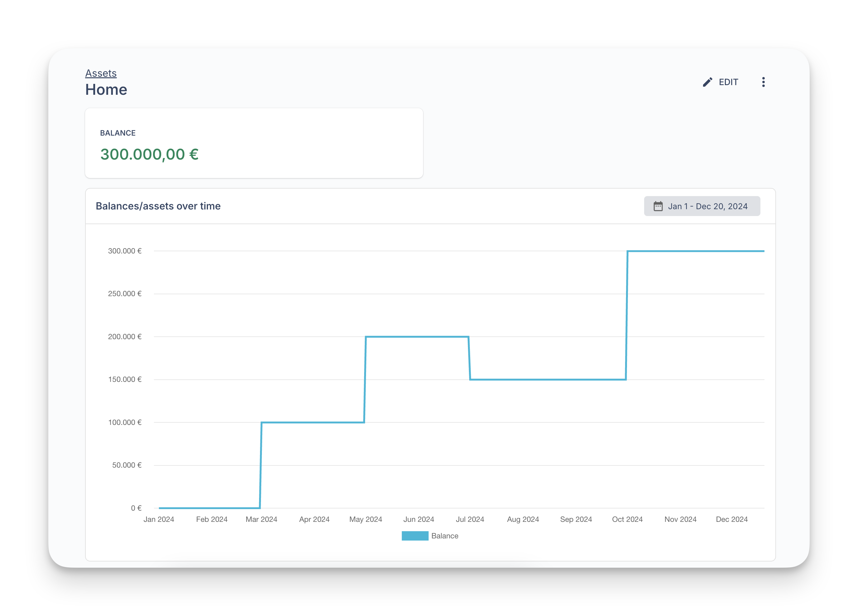Click the Mar 2024 axis label
The image size is (858, 616).
point(261,519)
